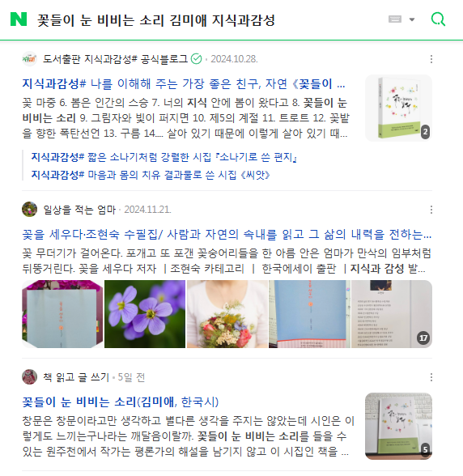
Task: Open more options for 지식과감성 blog result
Action: point(431,59)
